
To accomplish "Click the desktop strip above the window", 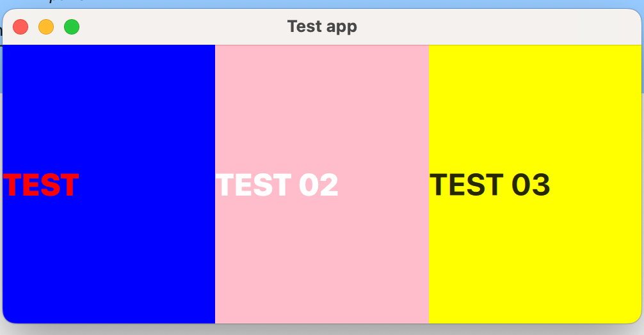I will 322,4.
